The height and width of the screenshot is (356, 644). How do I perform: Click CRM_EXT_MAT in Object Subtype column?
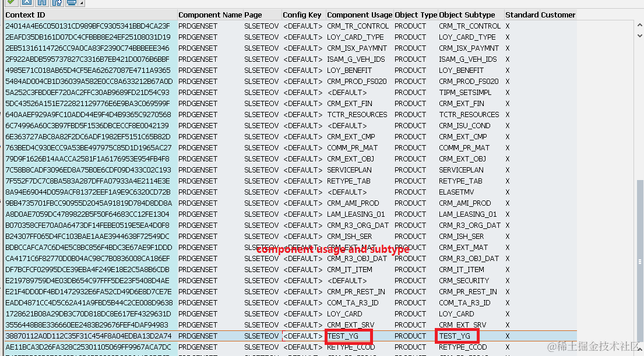coord(463,248)
